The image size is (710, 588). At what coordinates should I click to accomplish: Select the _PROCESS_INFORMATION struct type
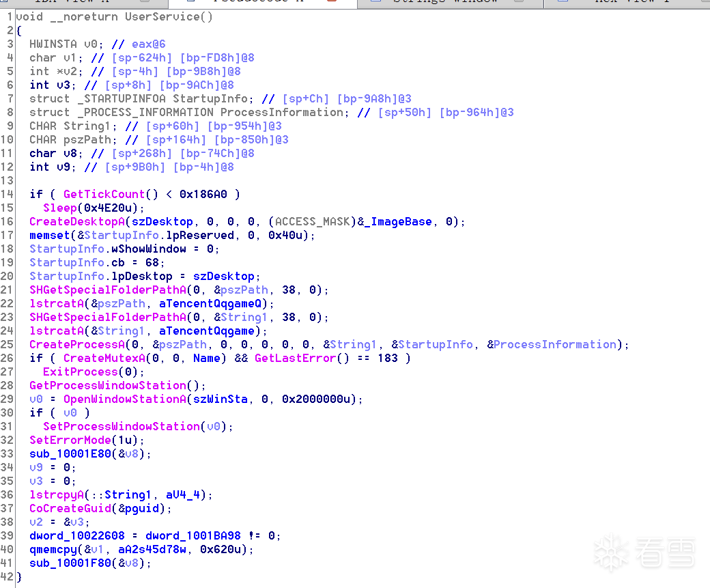click(x=145, y=113)
